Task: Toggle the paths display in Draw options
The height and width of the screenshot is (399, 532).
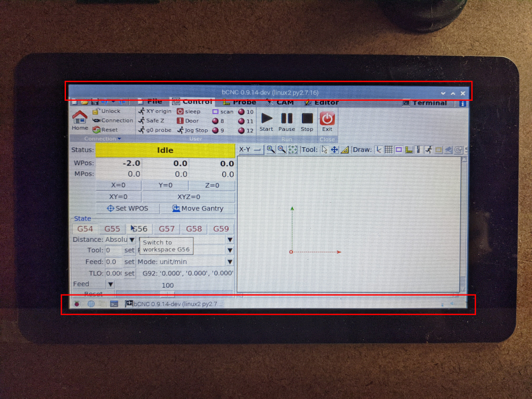Action: [x=419, y=150]
